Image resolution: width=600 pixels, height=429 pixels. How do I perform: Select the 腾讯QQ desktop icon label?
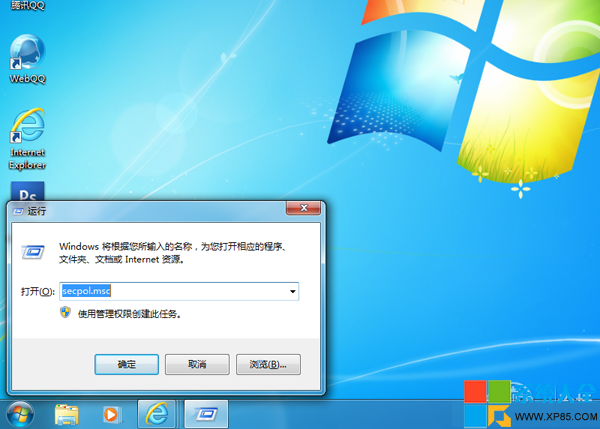pos(28,5)
